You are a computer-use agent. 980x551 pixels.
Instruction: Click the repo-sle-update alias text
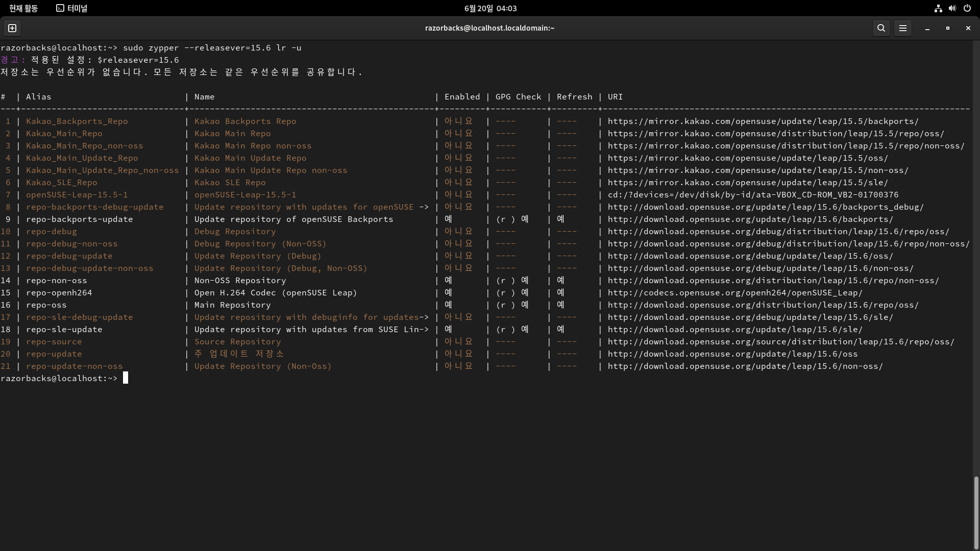64,330
